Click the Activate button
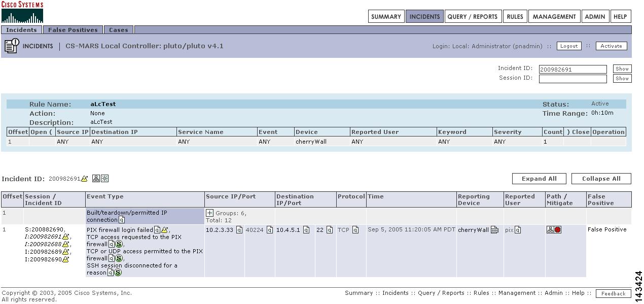The height and width of the screenshot is (304, 644). pyautogui.click(x=611, y=46)
